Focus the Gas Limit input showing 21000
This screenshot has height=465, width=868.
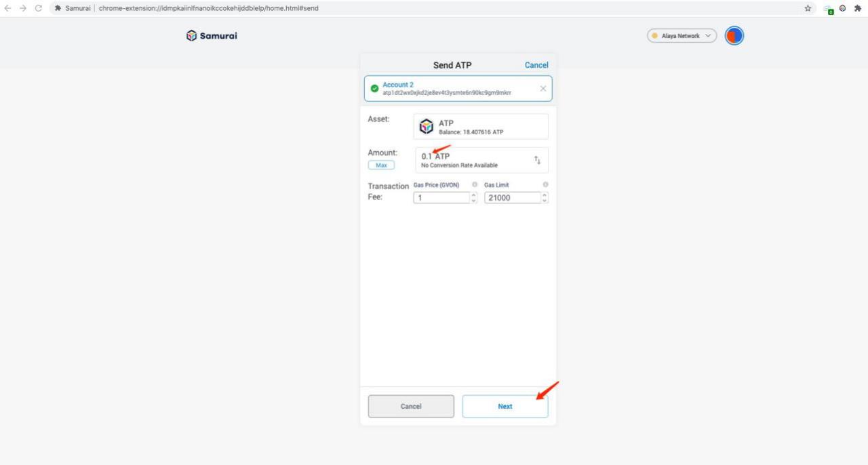(512, 198)
